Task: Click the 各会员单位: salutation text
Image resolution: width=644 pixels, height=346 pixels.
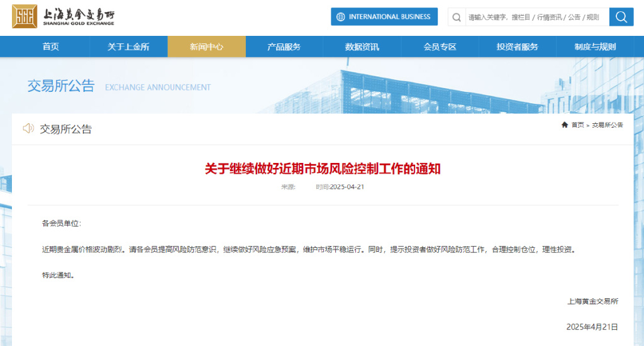Action: (x=62, y=223)
